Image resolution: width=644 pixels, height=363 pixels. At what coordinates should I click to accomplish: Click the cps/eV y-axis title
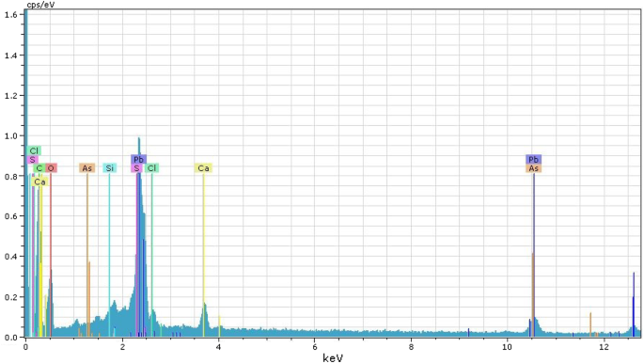(x=40, y=5)
